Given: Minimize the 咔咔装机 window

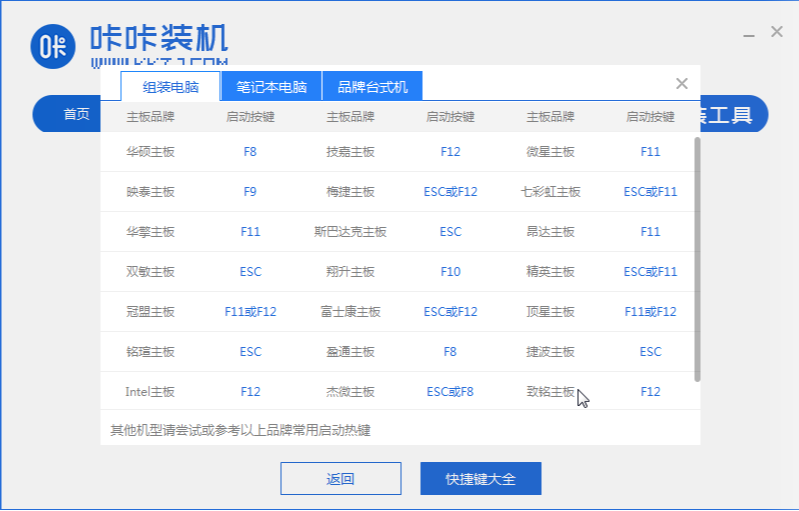Looking at the screenshot, I should [x=746, y=32].
